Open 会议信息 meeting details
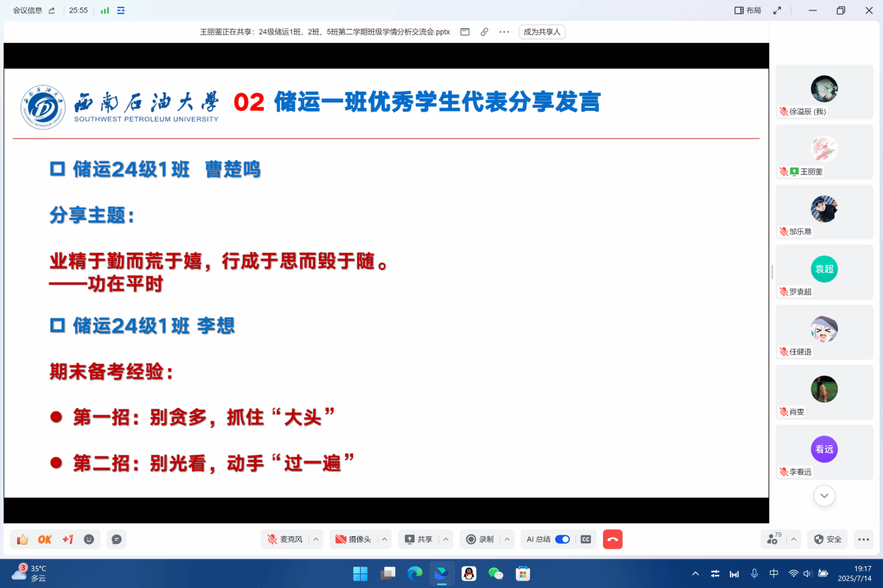 pos(28,10)
